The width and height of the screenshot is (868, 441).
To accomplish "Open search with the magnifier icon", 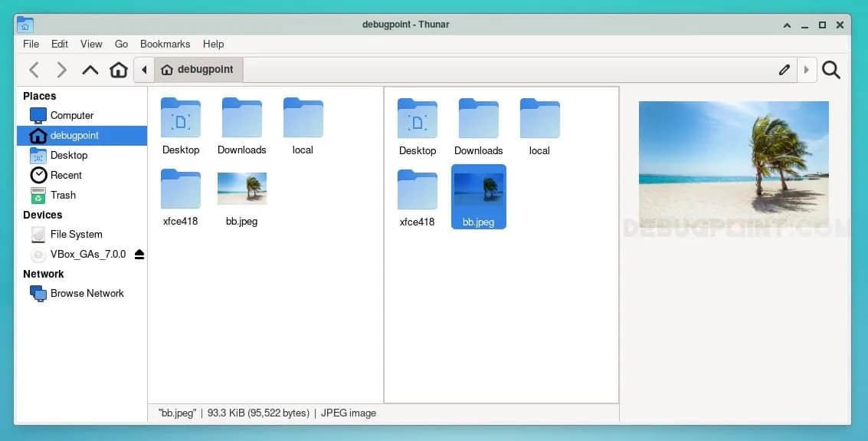I will point(831,70).
